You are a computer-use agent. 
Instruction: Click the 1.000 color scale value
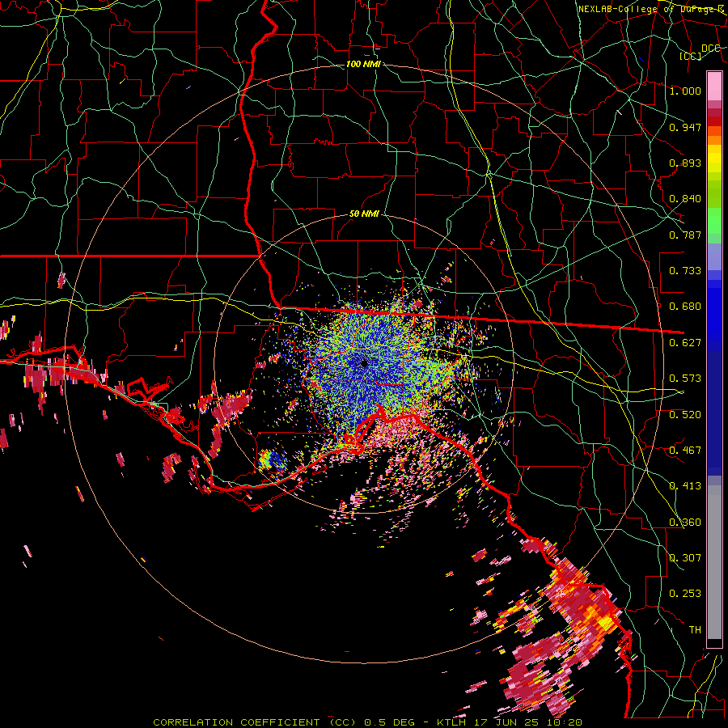(685, 91)
